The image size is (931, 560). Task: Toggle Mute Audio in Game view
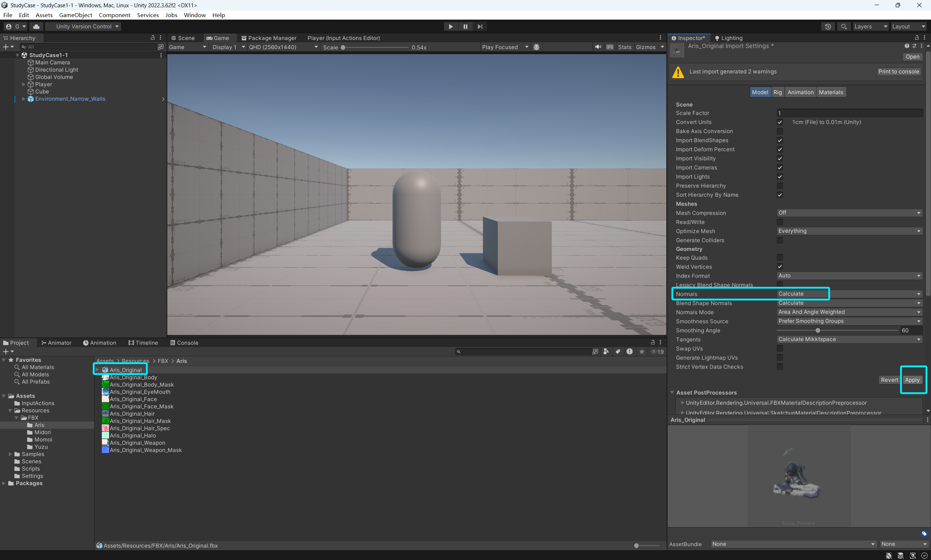598,47
